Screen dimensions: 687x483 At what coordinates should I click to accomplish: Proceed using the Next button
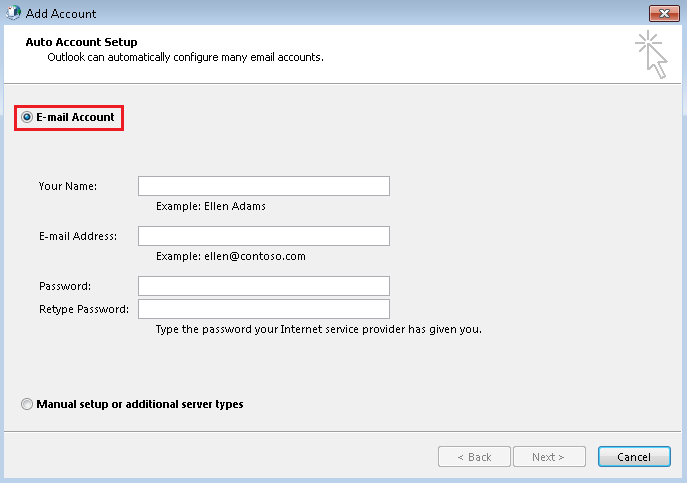549,457
